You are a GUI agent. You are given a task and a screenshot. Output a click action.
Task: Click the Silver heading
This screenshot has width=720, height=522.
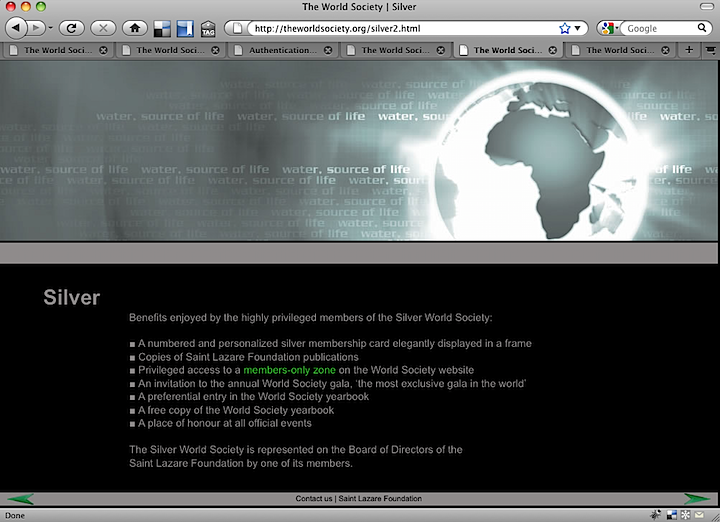click(x=72, y=297)
